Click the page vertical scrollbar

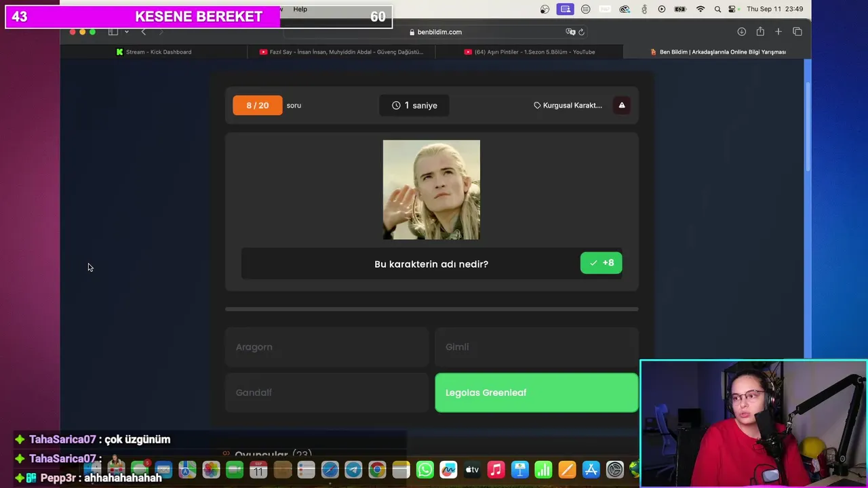point(808,126)
